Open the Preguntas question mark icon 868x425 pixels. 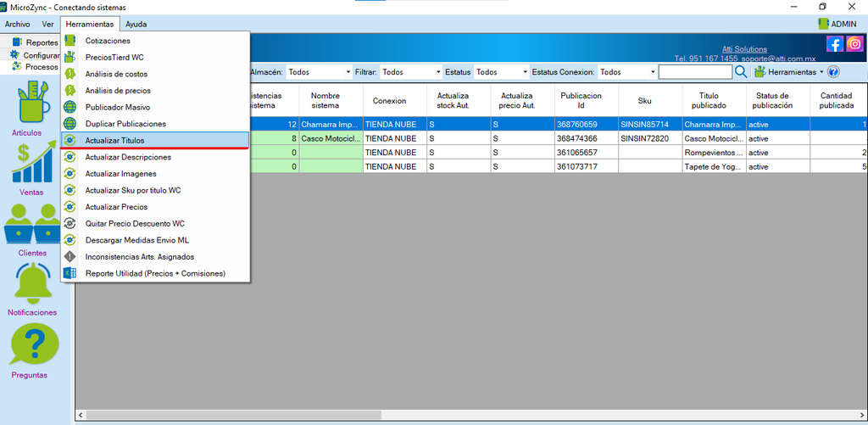(x=34, y=344)
